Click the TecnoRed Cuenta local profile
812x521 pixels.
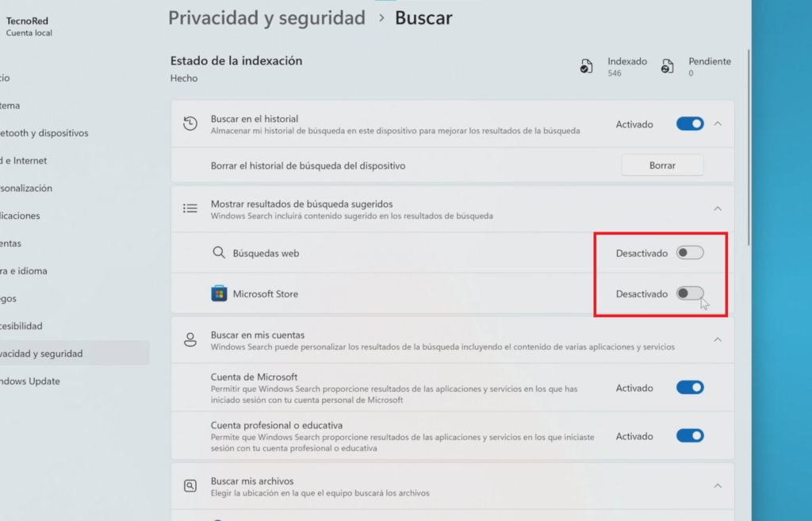[29, 26]
